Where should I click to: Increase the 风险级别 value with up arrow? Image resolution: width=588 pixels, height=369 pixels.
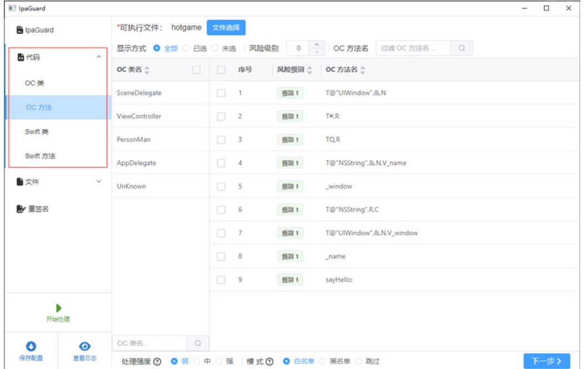pyautogui.click(x=317, y=44)
